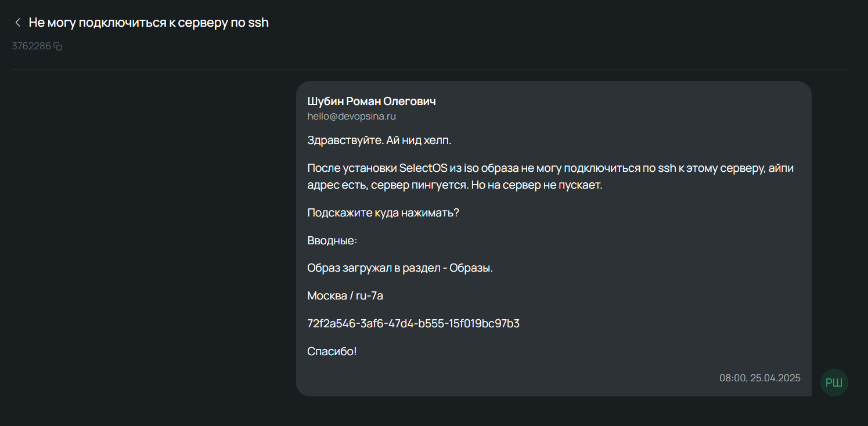Click sender name Шубин Роман Олегович
The image size is (868, 426).
click(371, 101)
